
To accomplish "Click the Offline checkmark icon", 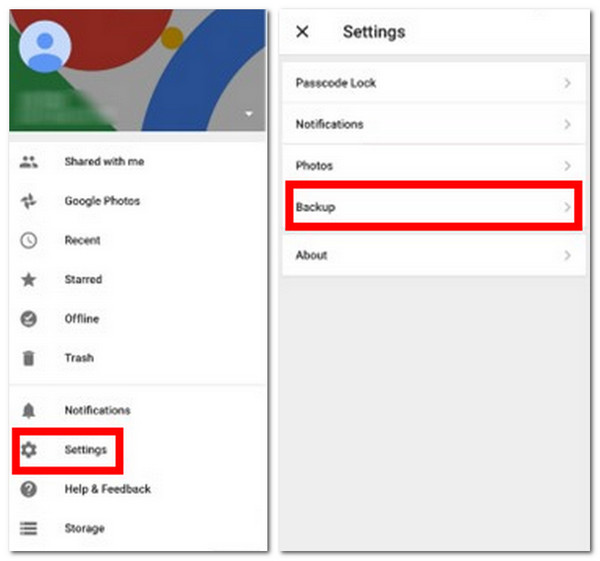I will pyautogui.click(x=29, y=319).
